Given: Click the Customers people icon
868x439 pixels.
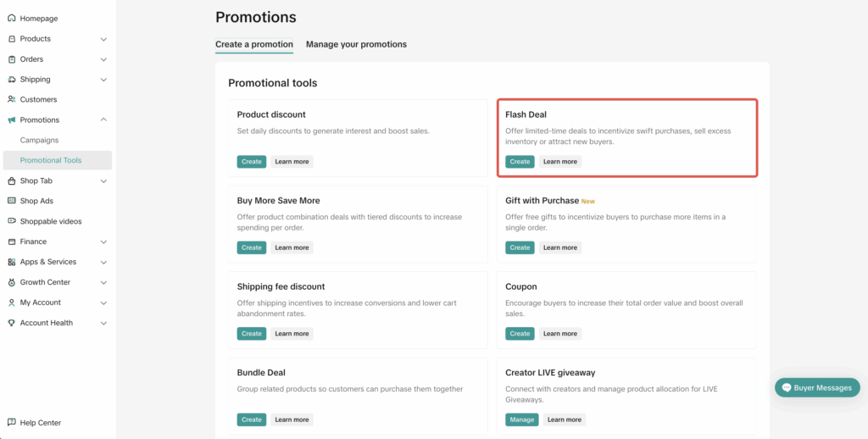Looking at the screenshot, I should [12, 100].
